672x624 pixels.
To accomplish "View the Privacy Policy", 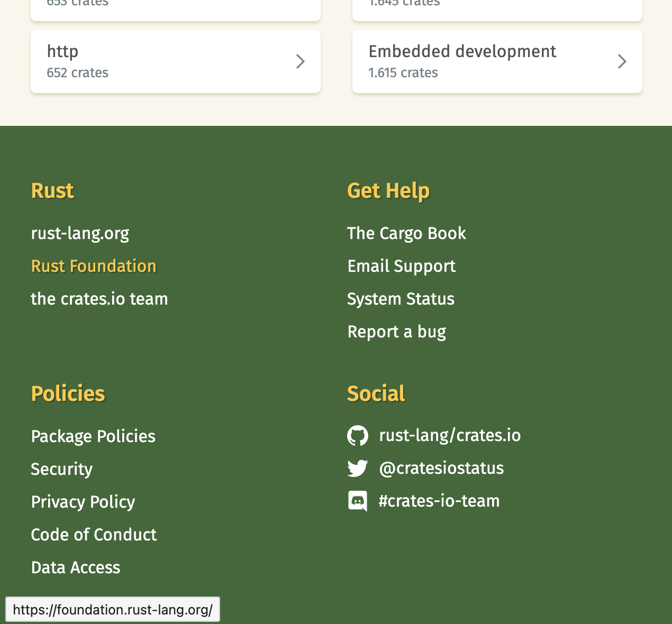I will [x=83, y=502].
